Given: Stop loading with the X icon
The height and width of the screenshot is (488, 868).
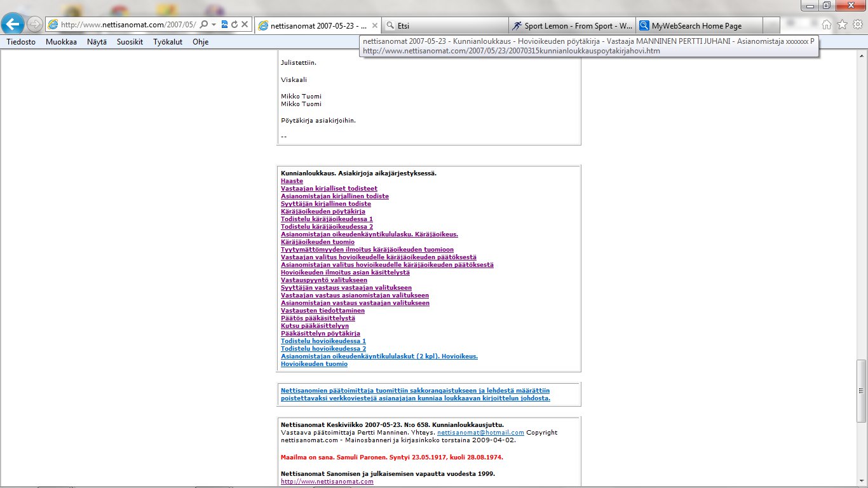Looking at the screenshot, I should click(245, 24).
